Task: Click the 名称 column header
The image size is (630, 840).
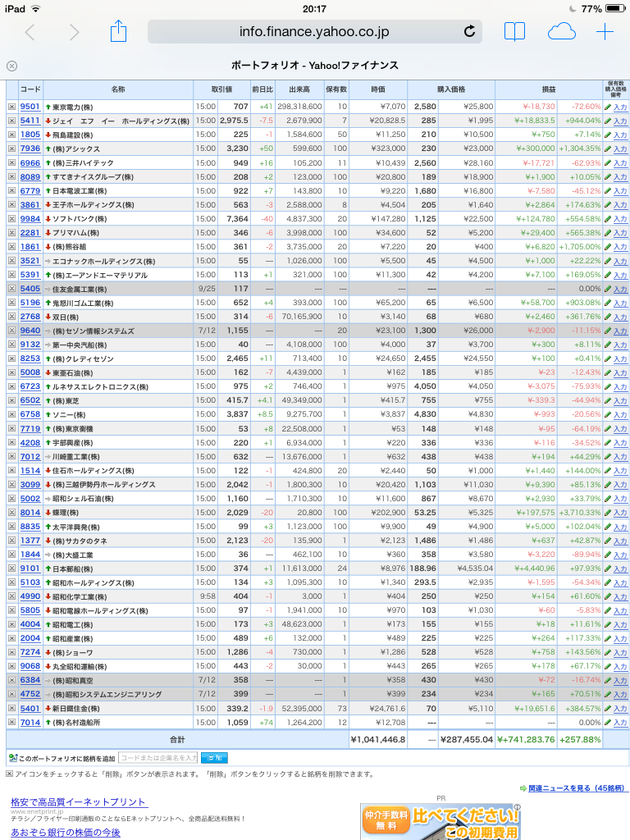Action: pyautogui.click(x=118, y=89)
